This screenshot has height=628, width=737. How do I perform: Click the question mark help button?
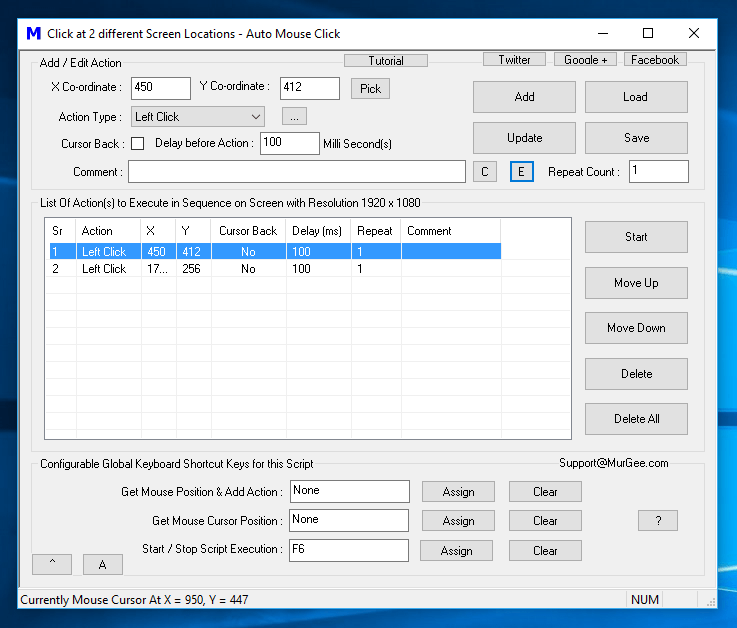(658, 520)
